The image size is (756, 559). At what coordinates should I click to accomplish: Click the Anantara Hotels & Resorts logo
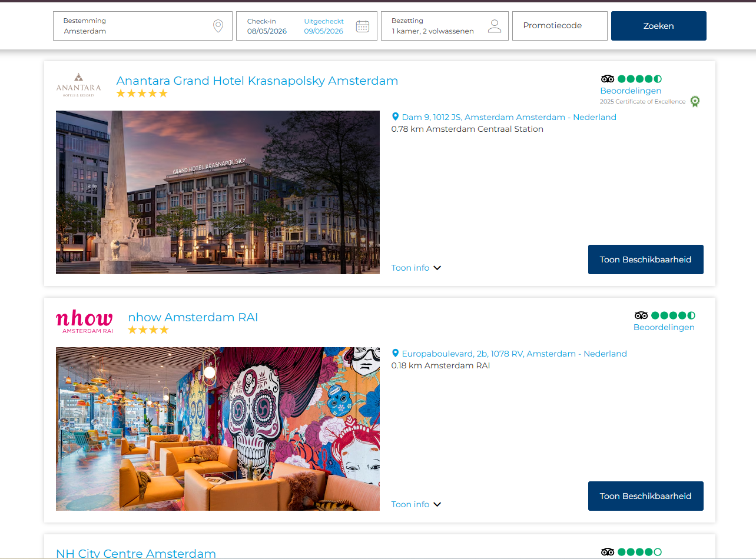pos(79,85)
